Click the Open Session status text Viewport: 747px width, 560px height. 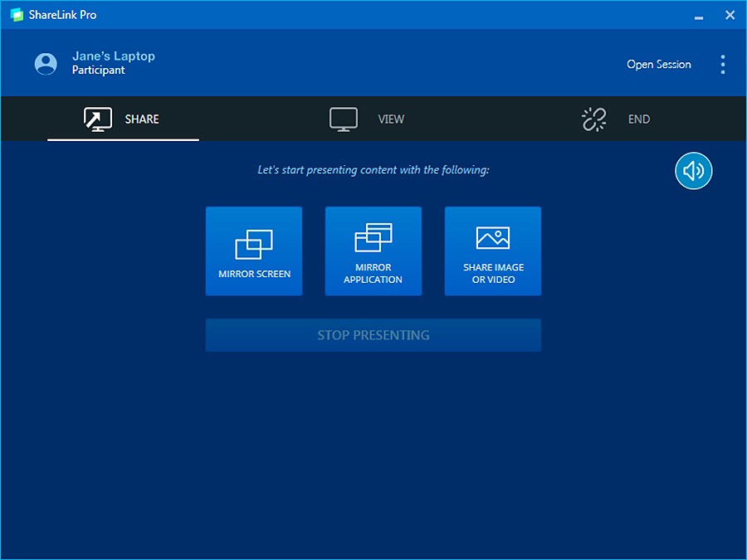tap(659, 64)
